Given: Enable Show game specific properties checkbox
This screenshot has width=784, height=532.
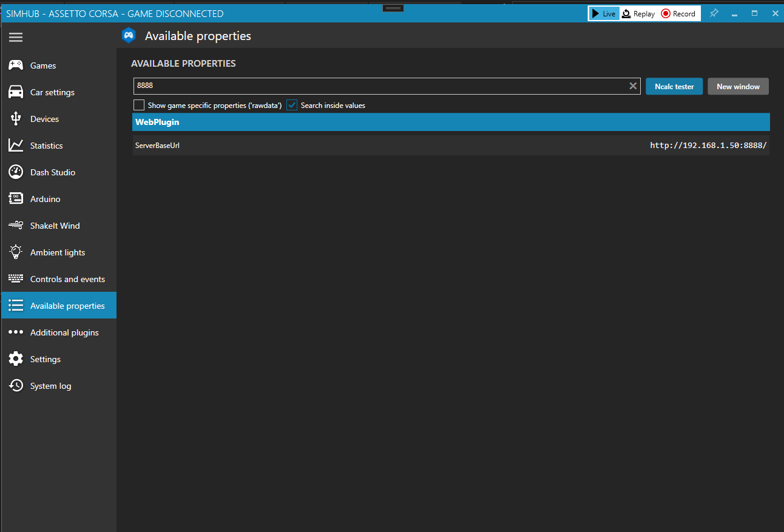Looking at the screenshot, I should tap(139, 105).
